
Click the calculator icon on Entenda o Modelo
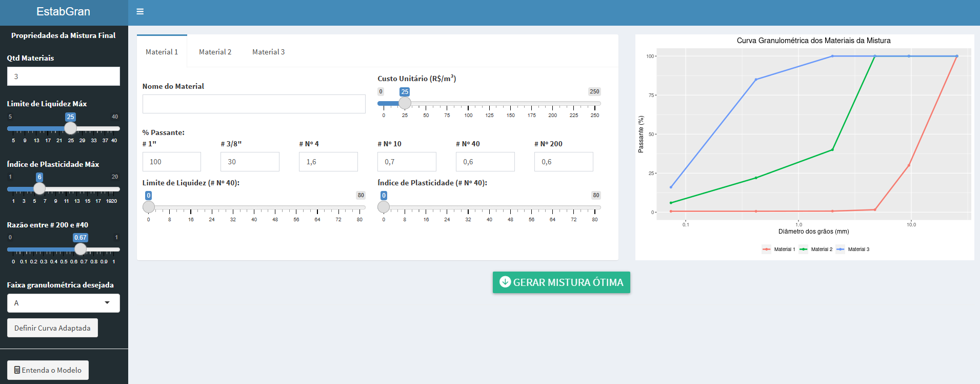[x=17, y=370]
